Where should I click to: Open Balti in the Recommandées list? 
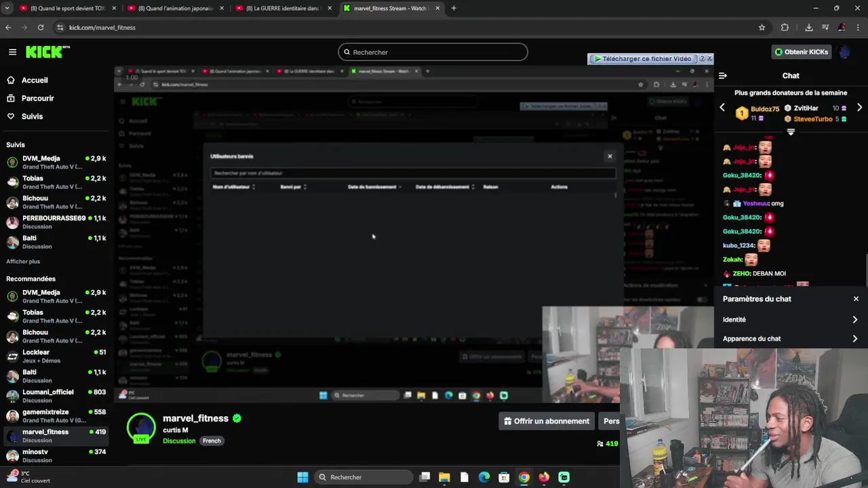click(56, 376)
